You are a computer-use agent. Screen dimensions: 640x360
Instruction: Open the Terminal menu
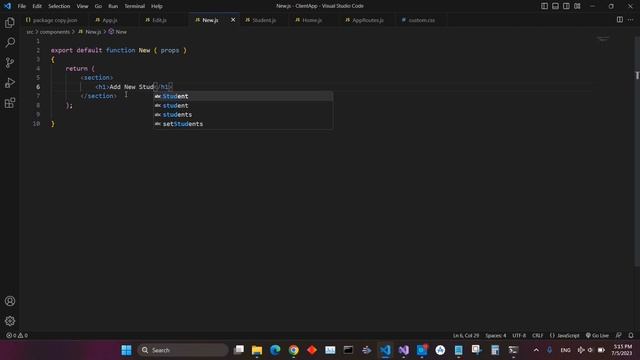point(135,6)
